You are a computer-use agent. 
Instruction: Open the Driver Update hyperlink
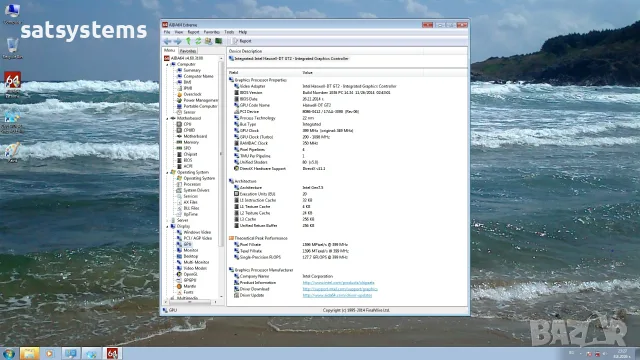[337, 296]
